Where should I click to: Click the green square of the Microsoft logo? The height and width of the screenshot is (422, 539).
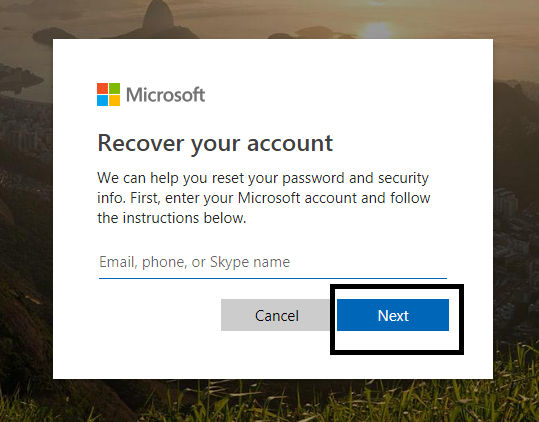point(114,88)
